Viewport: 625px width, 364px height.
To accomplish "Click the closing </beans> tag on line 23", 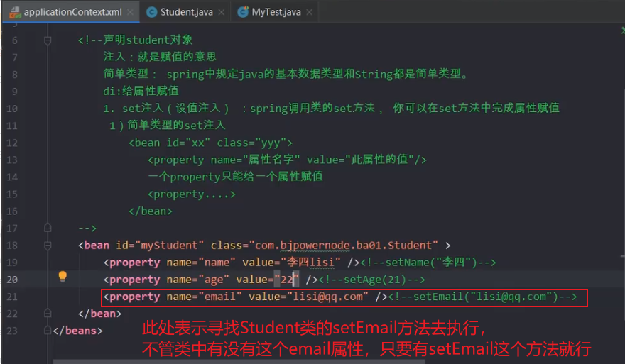I will click(x=77, y=331).
